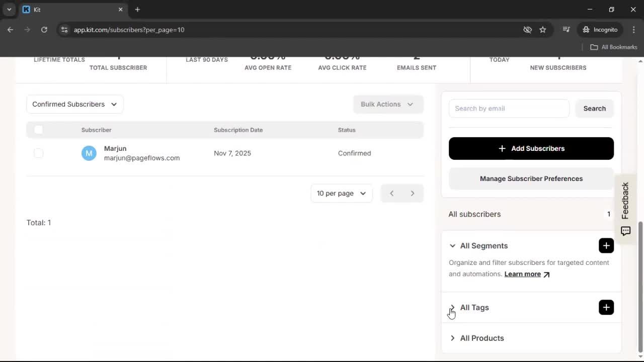644x362 pixels.
Task: Click the browser three-dot menu icon
Action: tap(634, 30)
